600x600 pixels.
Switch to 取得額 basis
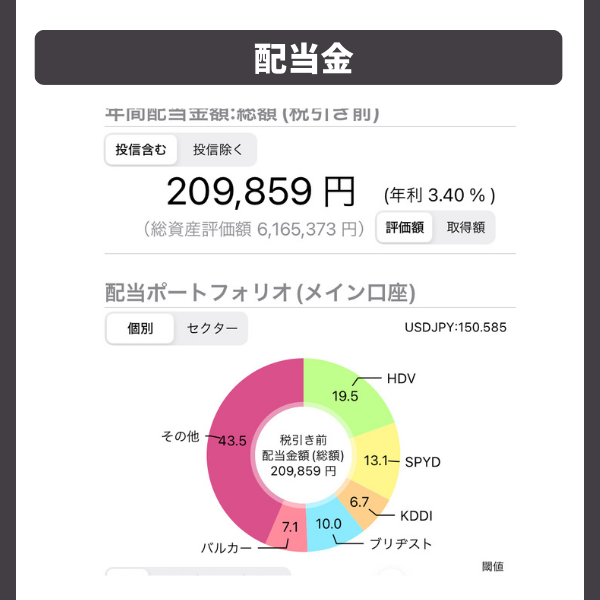tap(465, 228)
